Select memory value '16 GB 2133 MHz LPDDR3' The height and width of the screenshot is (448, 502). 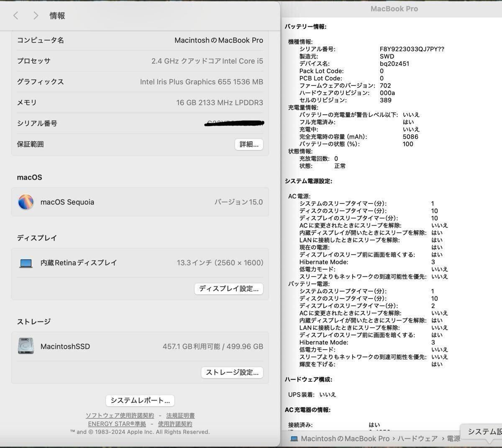tap(220, 103)
